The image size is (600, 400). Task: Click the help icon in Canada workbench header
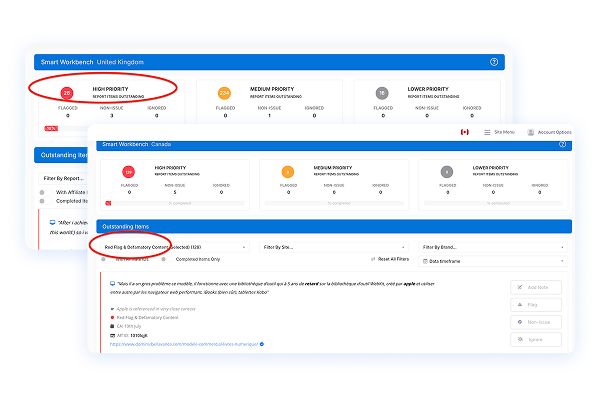[x=562, y=145]
